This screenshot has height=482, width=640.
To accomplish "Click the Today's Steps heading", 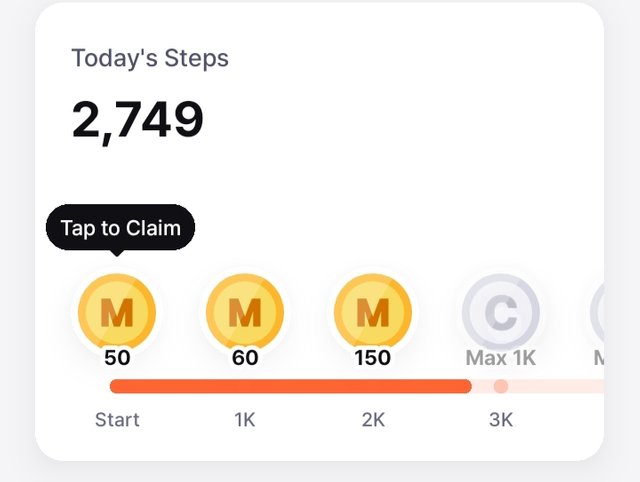I will [150, 58].
